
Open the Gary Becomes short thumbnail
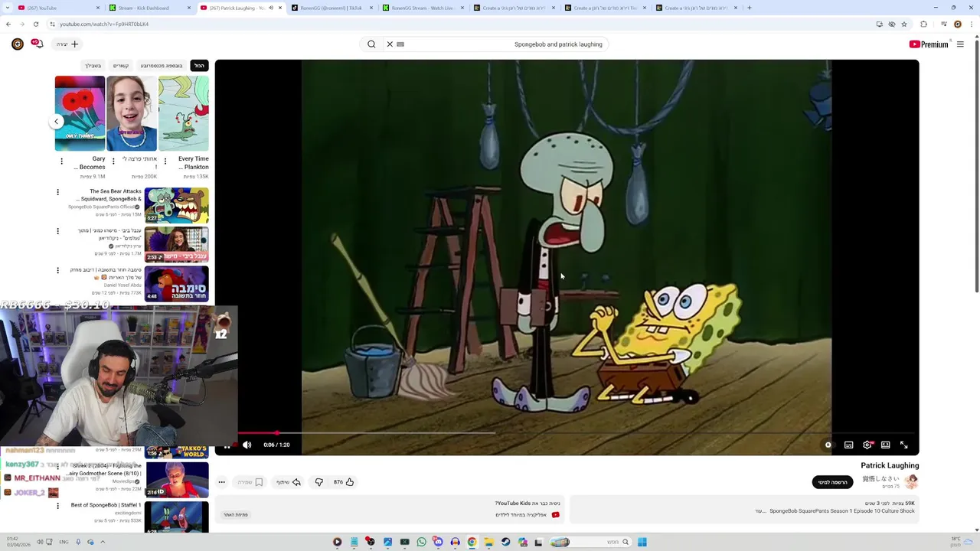(x=80, y=113)
